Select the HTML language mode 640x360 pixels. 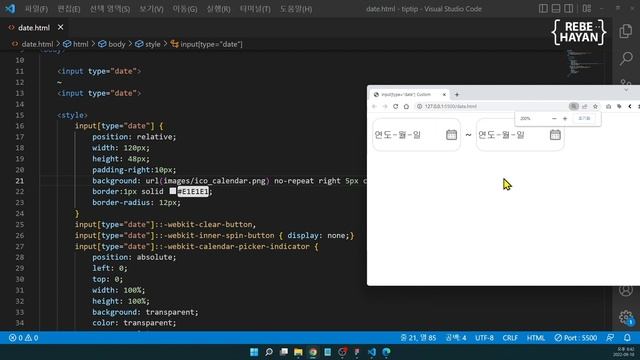click(x=536, y=338)
